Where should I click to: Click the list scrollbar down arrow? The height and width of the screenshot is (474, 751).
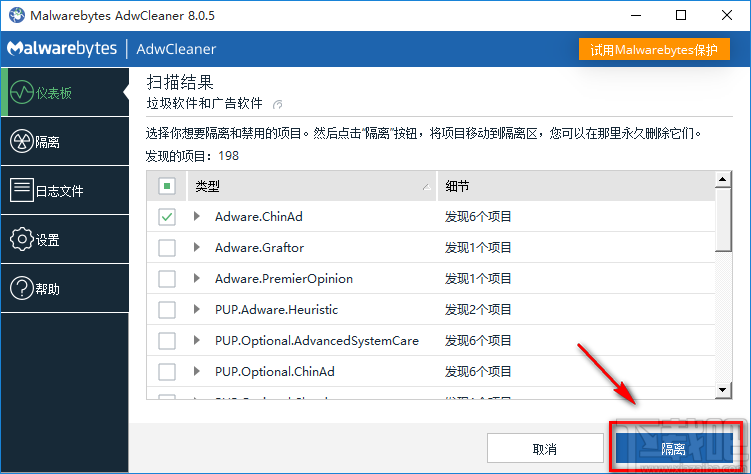(723, 390)
